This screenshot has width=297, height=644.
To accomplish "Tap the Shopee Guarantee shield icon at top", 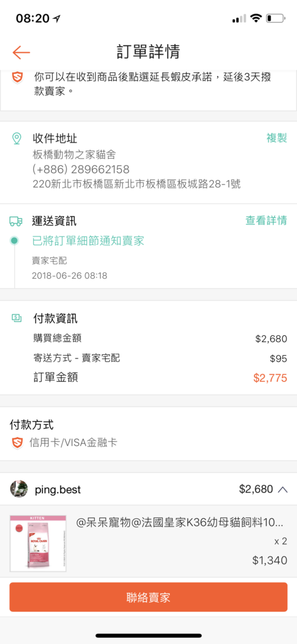I will pyautogui.click(x=17, y=77).
